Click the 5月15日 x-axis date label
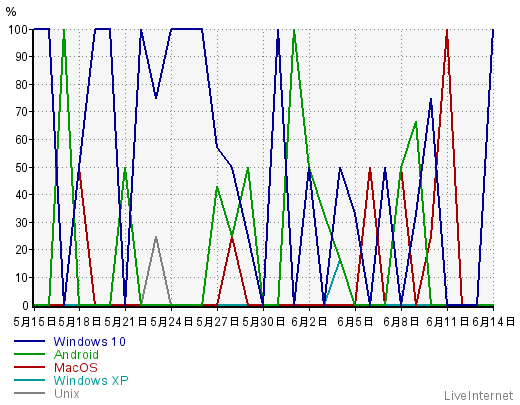Screen dimensions: 520x405 34,322
